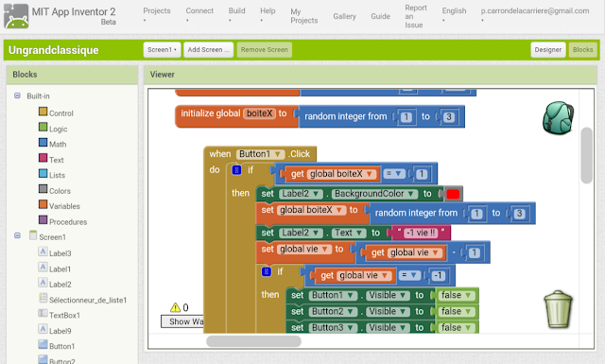This screenshot has height=364, width=605.
Task: Switch to the Designer view
Action: coord(548,50)
